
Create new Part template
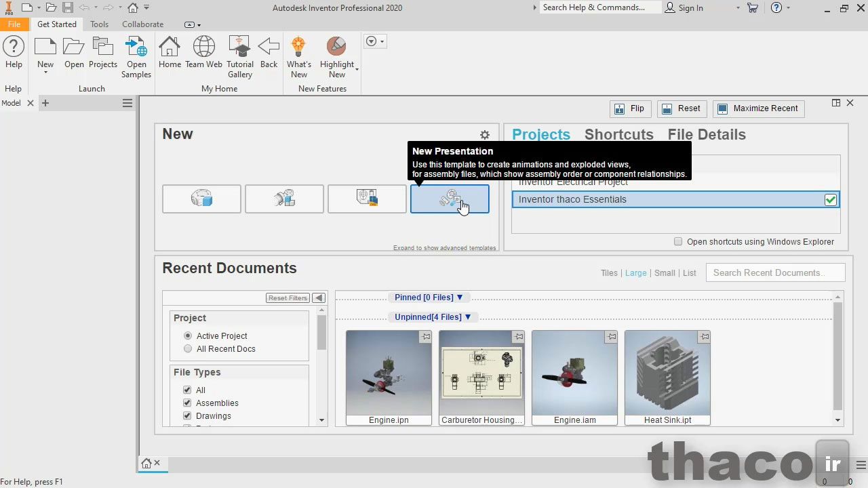(201, 199)
